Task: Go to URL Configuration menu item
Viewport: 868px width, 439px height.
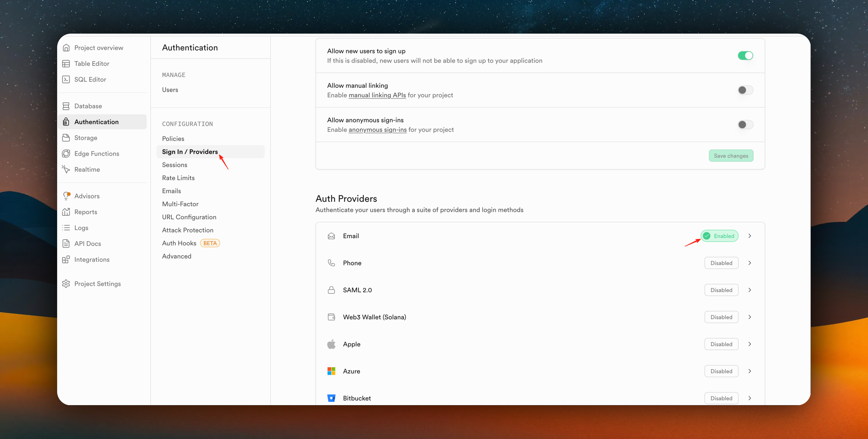Action: point(189,217)
